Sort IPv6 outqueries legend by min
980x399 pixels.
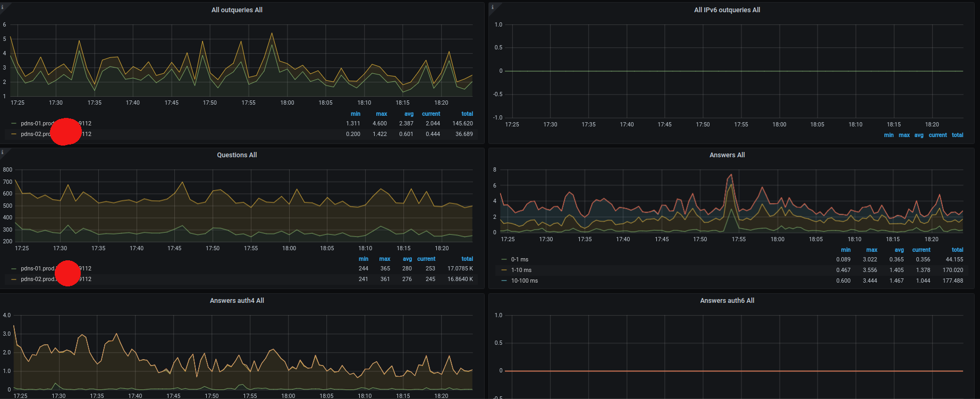[x=889, y=135]
